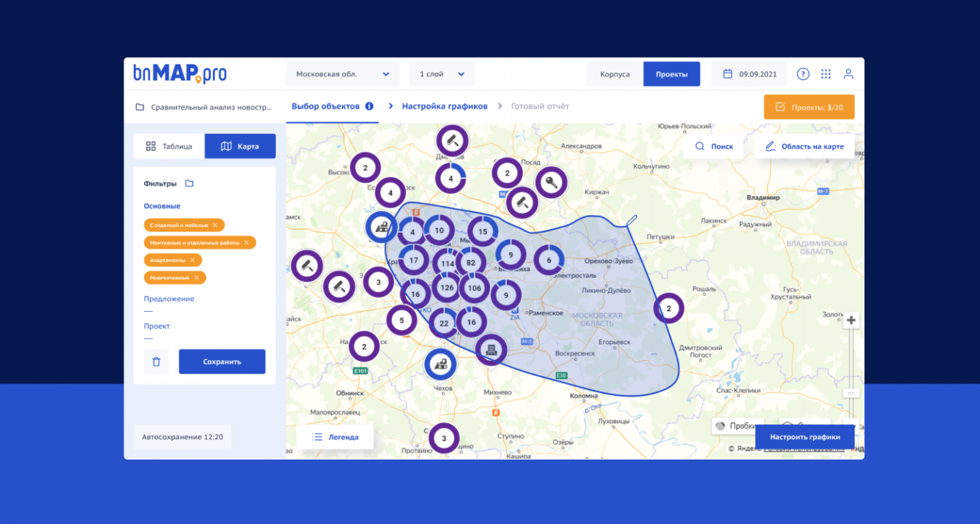The width and height of the screenshot is (980, 524).
Task: Click the info icon beside Выбор объектов
Action: coord(369,106)
